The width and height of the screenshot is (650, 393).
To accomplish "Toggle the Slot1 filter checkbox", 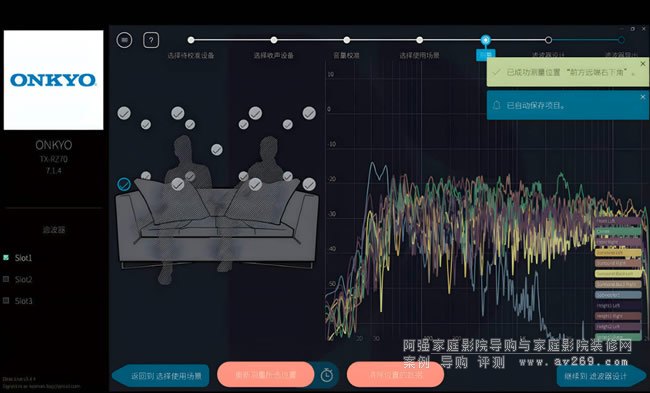I will click(6, 257).
